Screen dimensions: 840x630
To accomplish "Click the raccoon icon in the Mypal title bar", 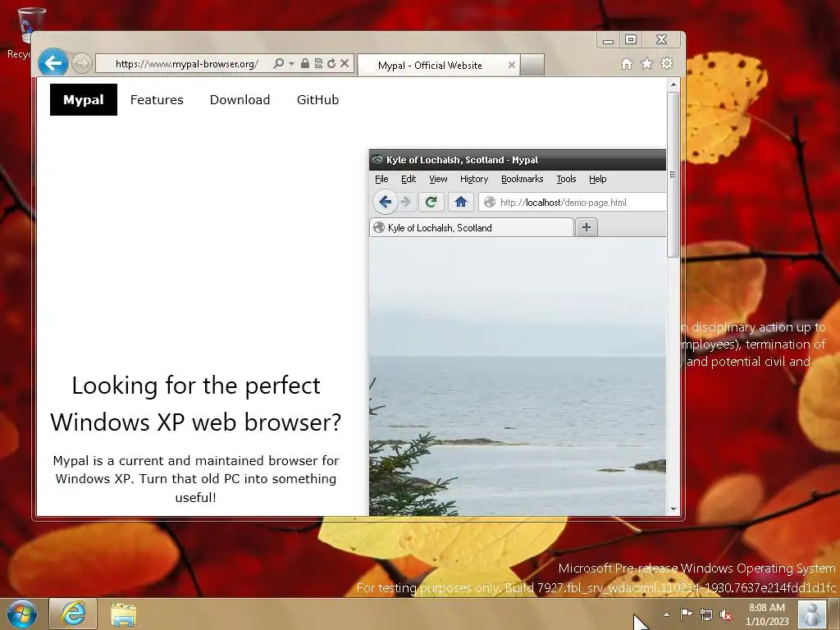I will [377, 159].
